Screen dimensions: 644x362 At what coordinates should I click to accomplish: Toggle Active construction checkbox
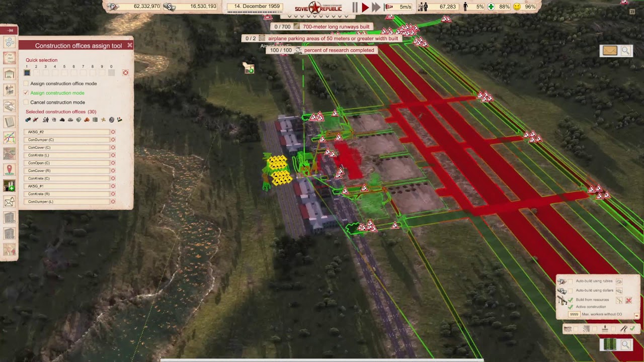pyautogui.click(x=571, y=307)
